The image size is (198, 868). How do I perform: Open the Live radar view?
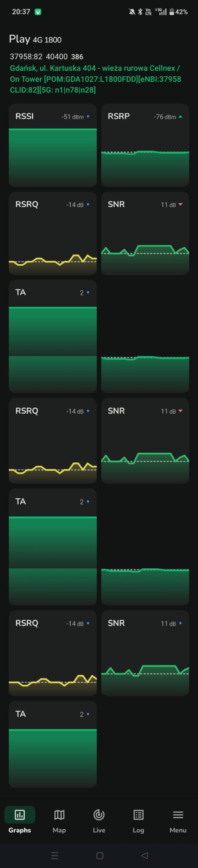pos(99,821)
